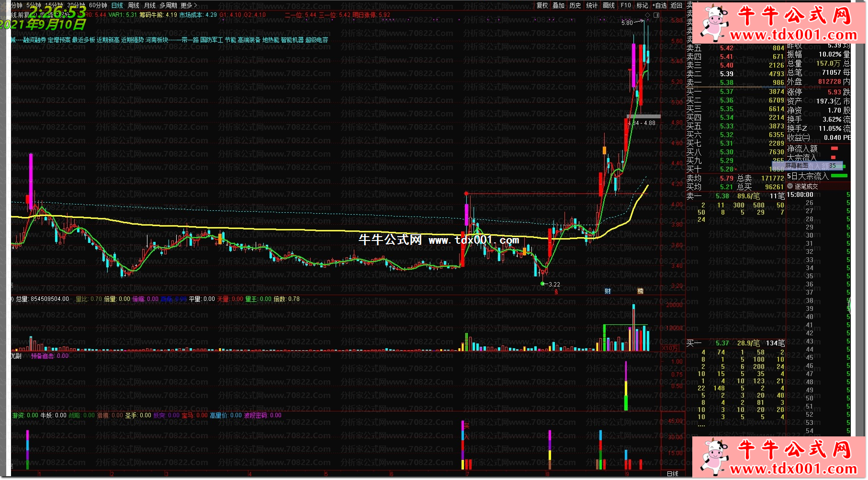The width and height of the screenshot is (868, 480).
Task: Click the orange 榜 marker below candlesticks
Action: pyautogui.click(x=640, y=291)
